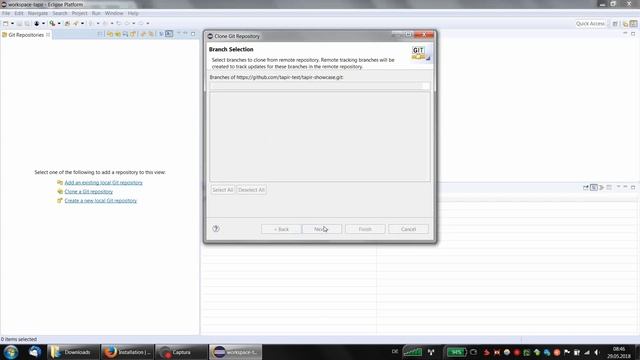
Task: Minimize the Git Repositories view
Action: pyautogui.click(x=185, y=33)
